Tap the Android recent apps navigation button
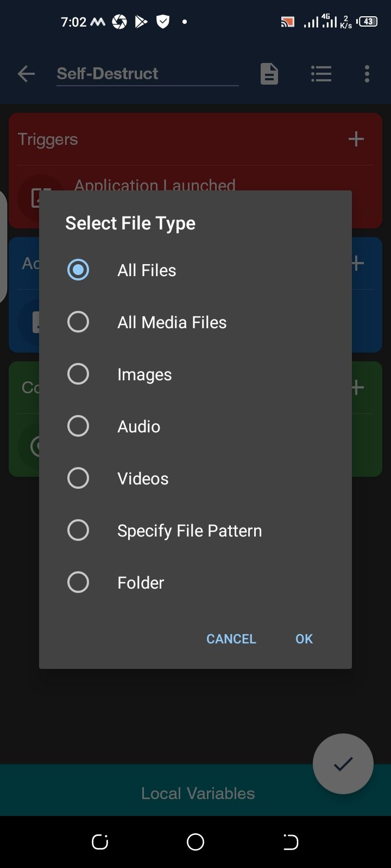The height and width of the screenshot is (868, 391). (x=100, y=842)
